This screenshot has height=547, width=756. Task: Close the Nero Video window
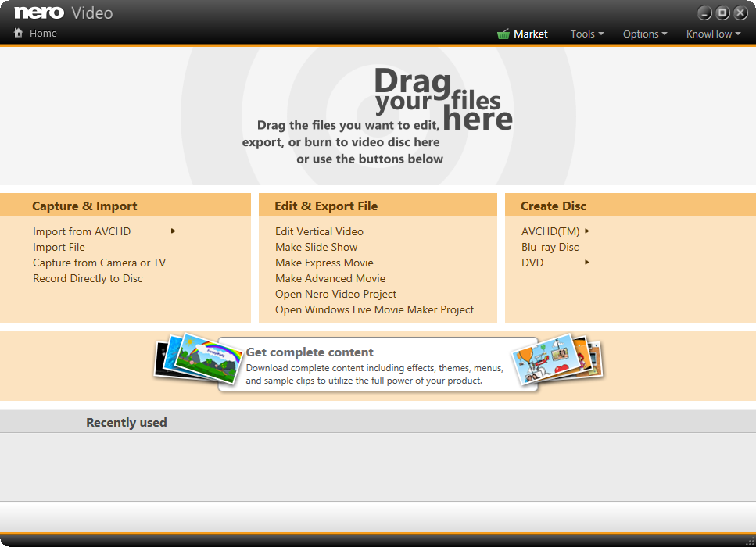click(740, 13)
